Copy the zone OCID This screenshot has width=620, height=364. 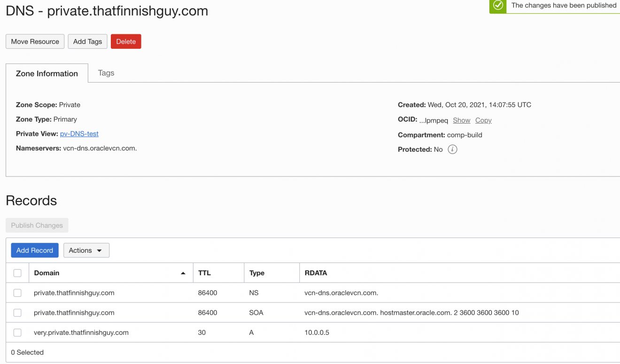click(x=483, y=120)
